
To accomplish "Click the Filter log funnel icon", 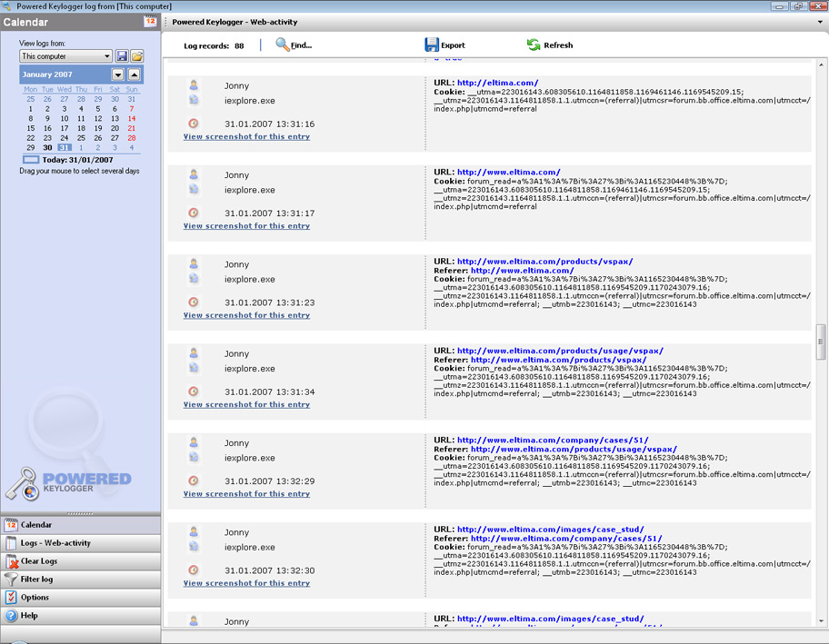I will pyautogui.click(x=11, y=579).
